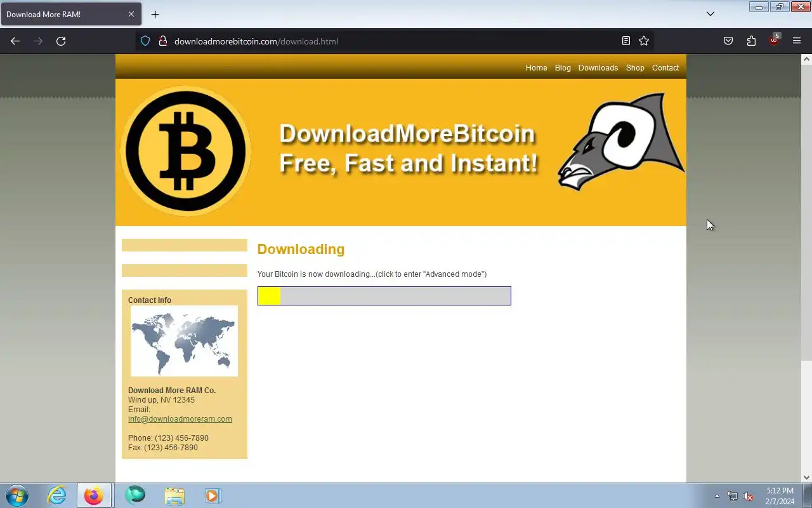Open the extensions puzzle icon

(x=751, y=41)
